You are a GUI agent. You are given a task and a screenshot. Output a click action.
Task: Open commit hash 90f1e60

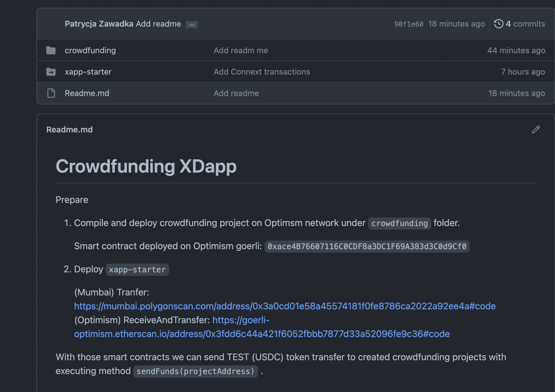(409, 24)
